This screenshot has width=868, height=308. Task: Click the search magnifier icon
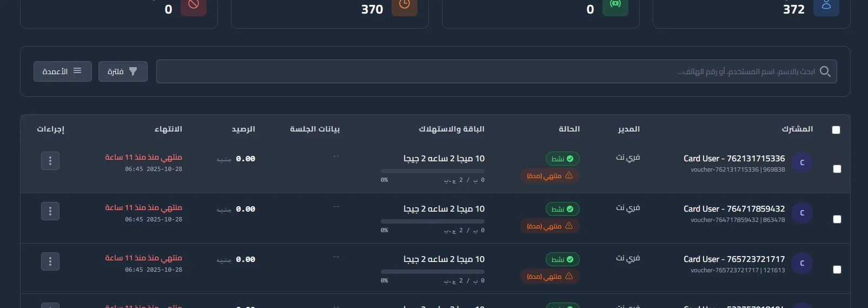(825, 71)
